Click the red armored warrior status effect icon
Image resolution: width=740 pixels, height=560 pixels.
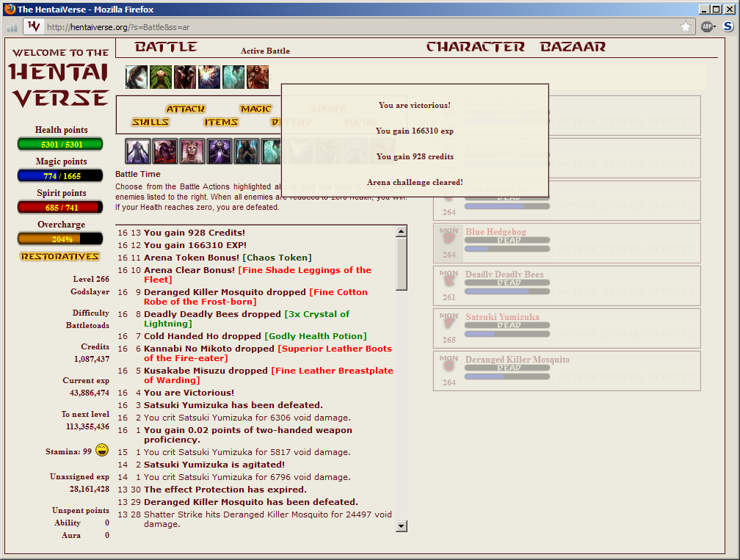coord(258,77)
